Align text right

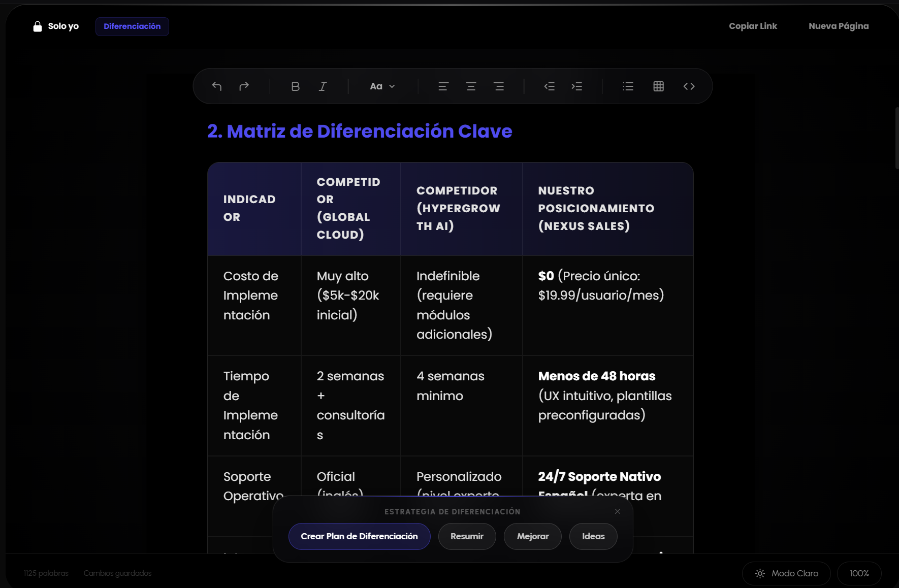499,86
